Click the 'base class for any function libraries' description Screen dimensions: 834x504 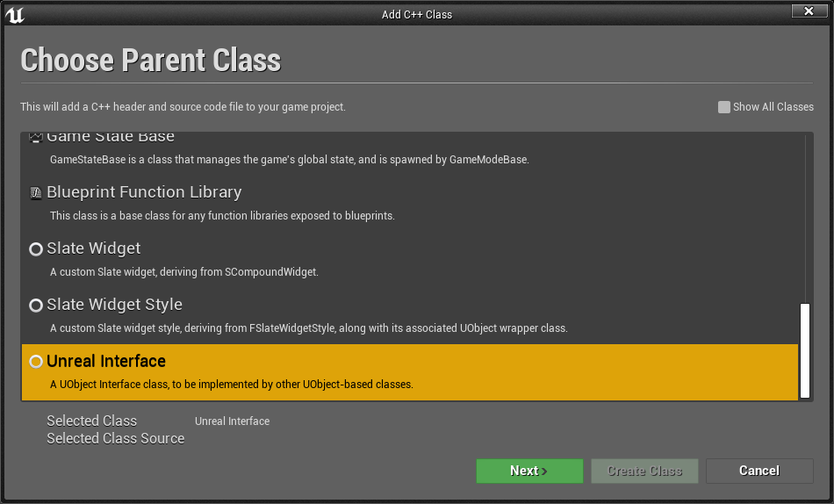(x=222, y=216)
